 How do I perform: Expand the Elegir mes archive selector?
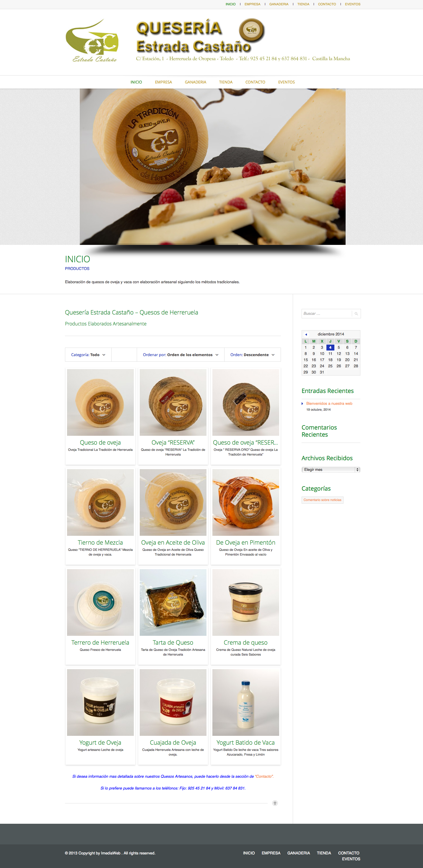point(331,470)
